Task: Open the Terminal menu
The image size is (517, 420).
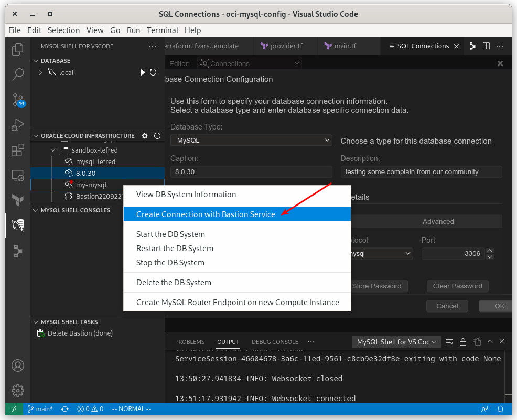Action: [162, 30]
